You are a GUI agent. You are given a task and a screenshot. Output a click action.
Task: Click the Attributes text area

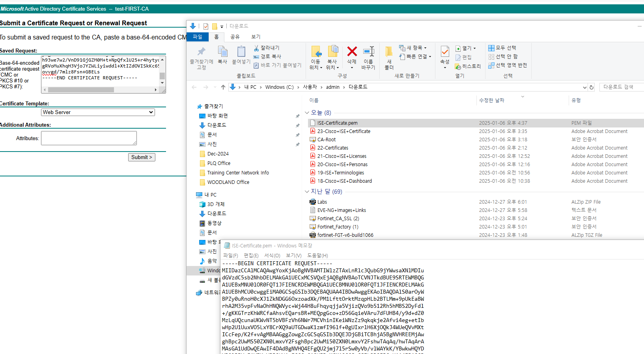[89, 138]
